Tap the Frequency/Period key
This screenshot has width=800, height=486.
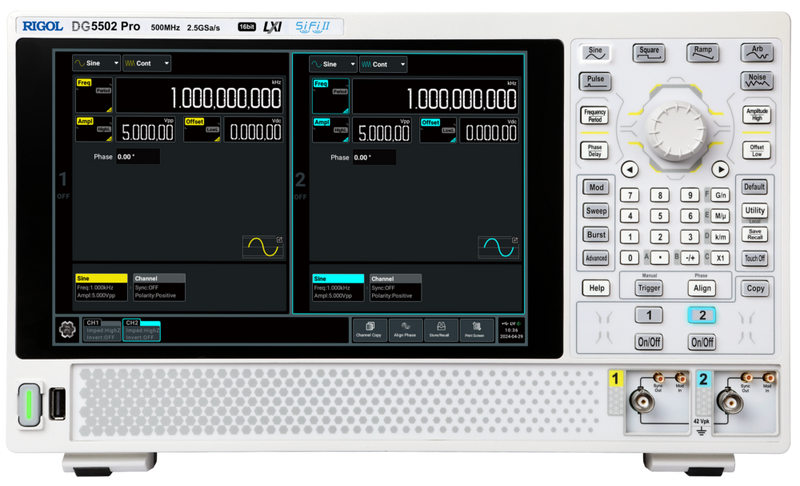594,115
